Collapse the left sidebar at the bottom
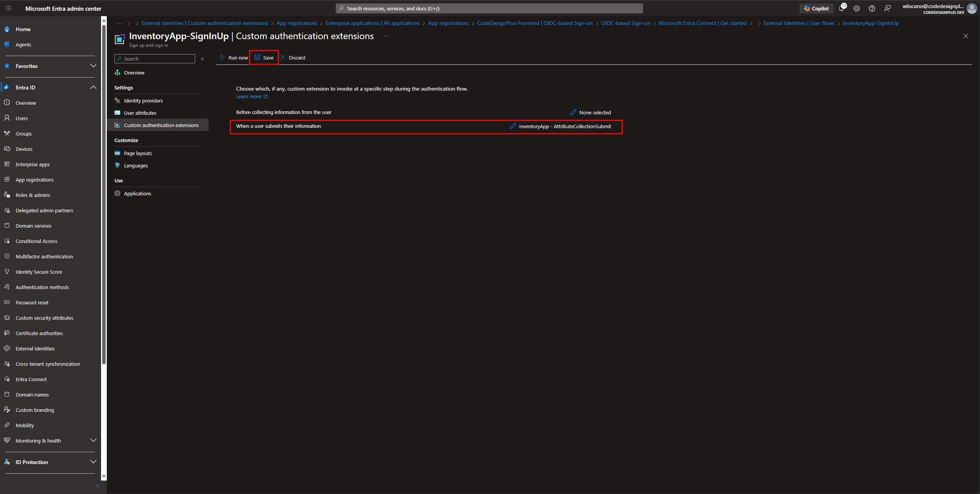The image size is (980, 494). (x=98, y=486)
